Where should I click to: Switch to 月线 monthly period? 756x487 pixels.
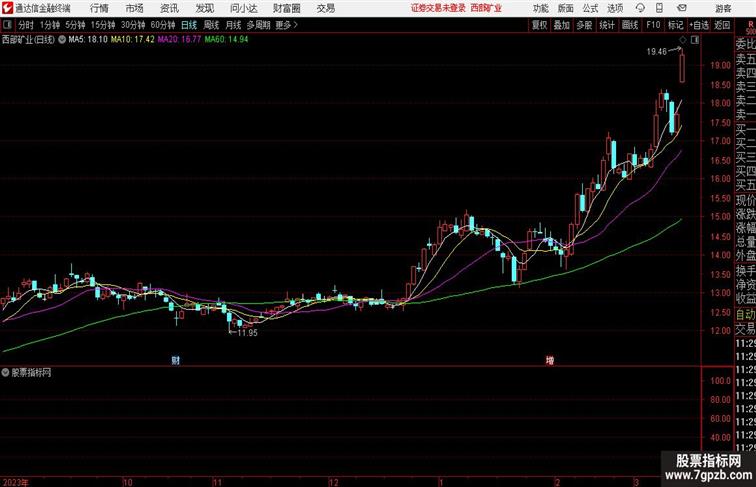[x=233, y=25]
